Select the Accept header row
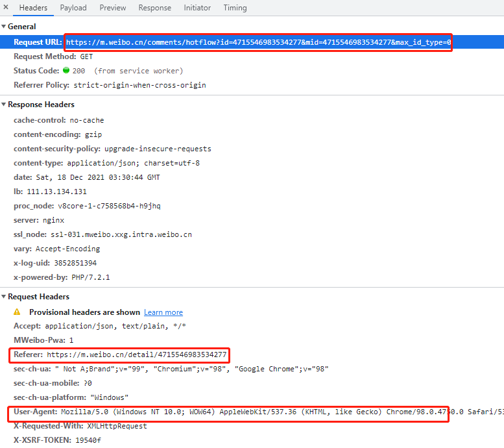Viewport: 504px width, 448px height. click(100, 326)
